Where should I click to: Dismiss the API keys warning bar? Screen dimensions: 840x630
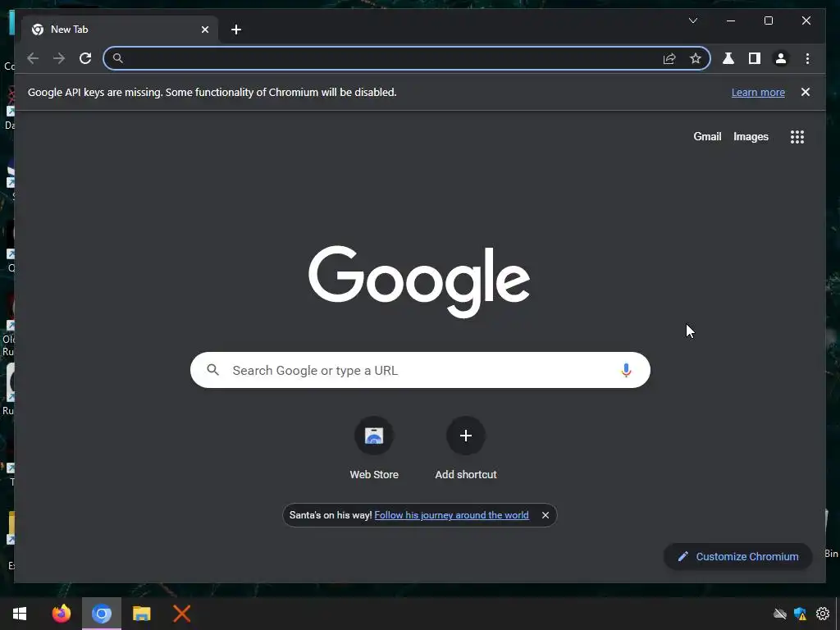point(806,92)
